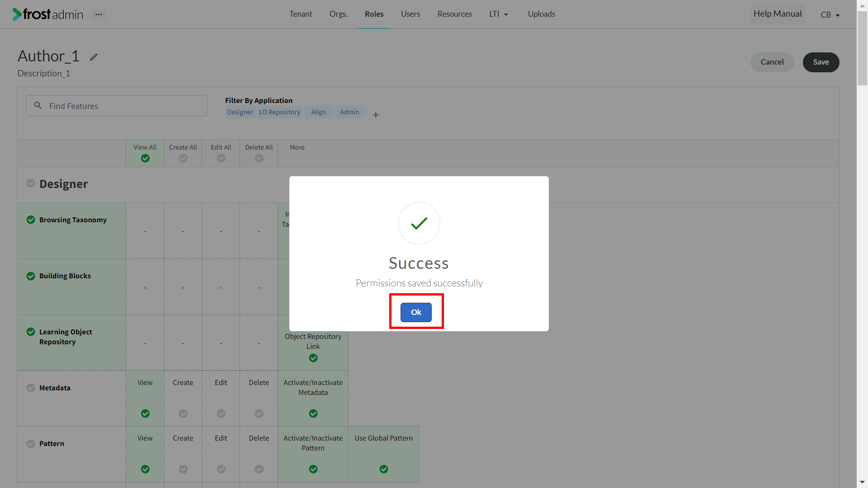868x488 pixels.
Task: Toggle the Delete All checkmark
Action: pos(259,158)
